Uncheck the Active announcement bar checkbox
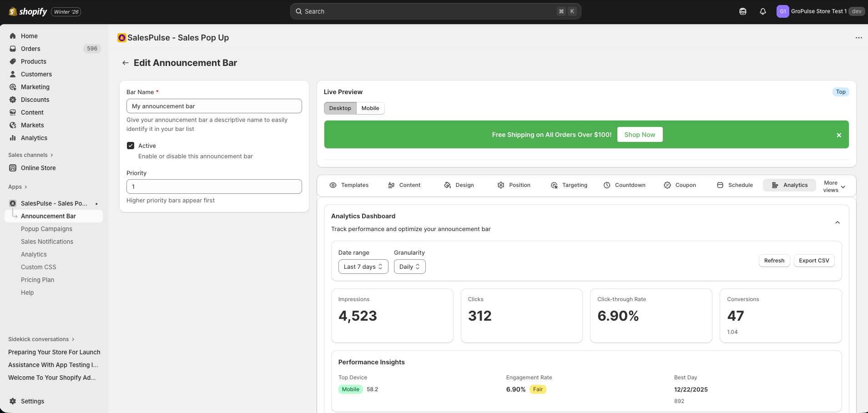The height and width of the screenshot is (413, 868). pos(131,145)
